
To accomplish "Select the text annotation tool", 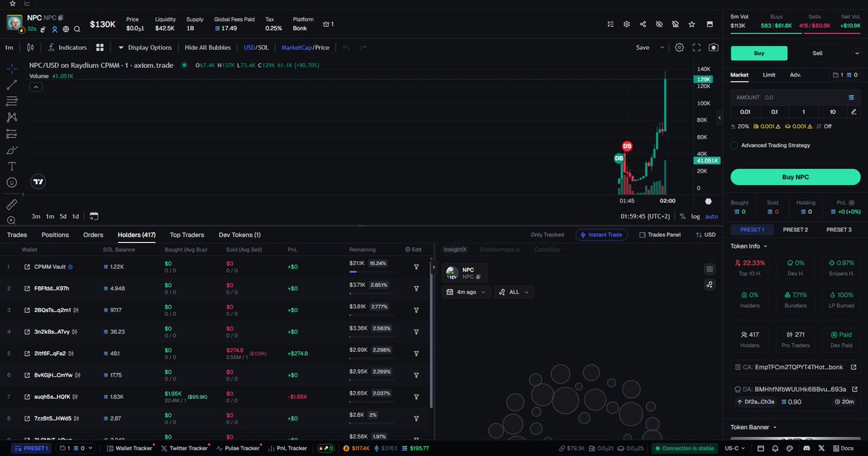I will click(12, 166).
